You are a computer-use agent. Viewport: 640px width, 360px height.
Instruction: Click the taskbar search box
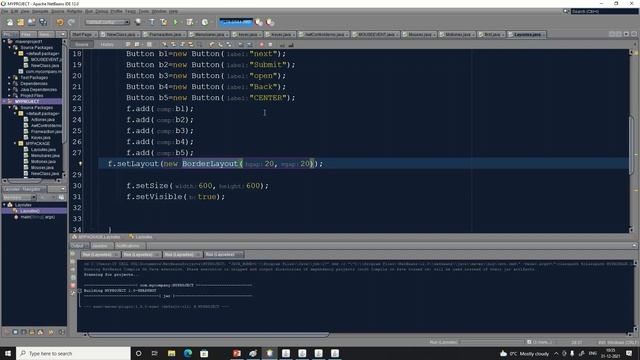pos(73,353)
